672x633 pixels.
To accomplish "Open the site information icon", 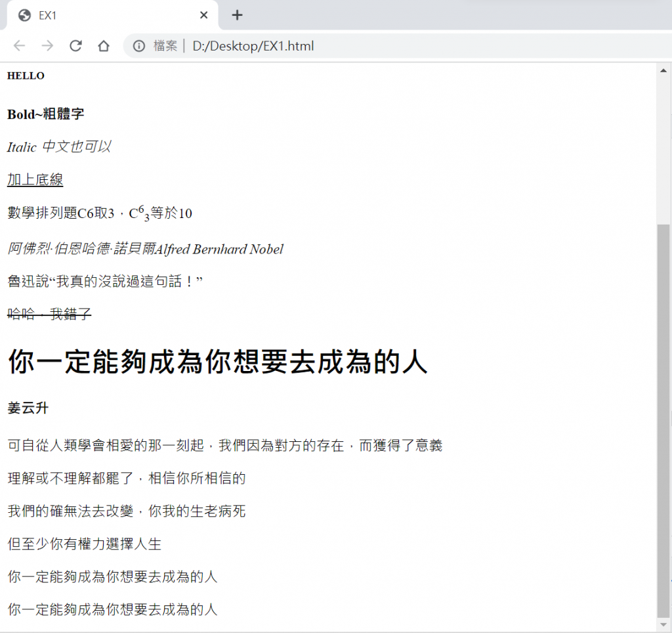I will [x=139, y=46].
